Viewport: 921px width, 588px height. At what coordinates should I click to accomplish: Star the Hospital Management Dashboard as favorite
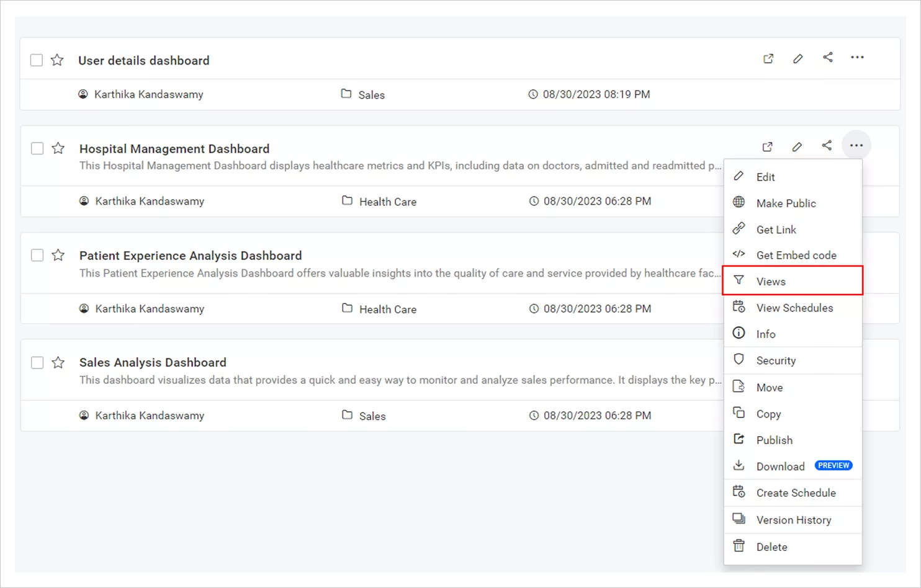click(x=58, y=148)
